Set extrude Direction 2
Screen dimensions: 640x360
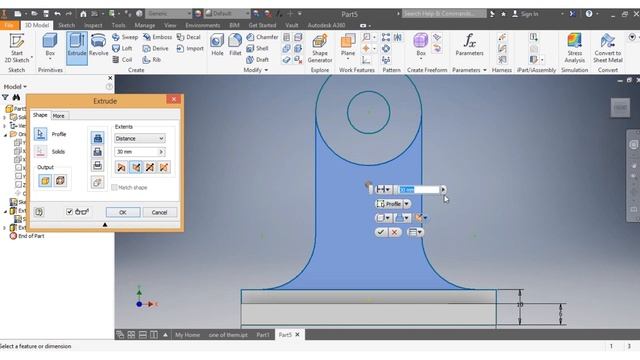click(x=136, y=167)
